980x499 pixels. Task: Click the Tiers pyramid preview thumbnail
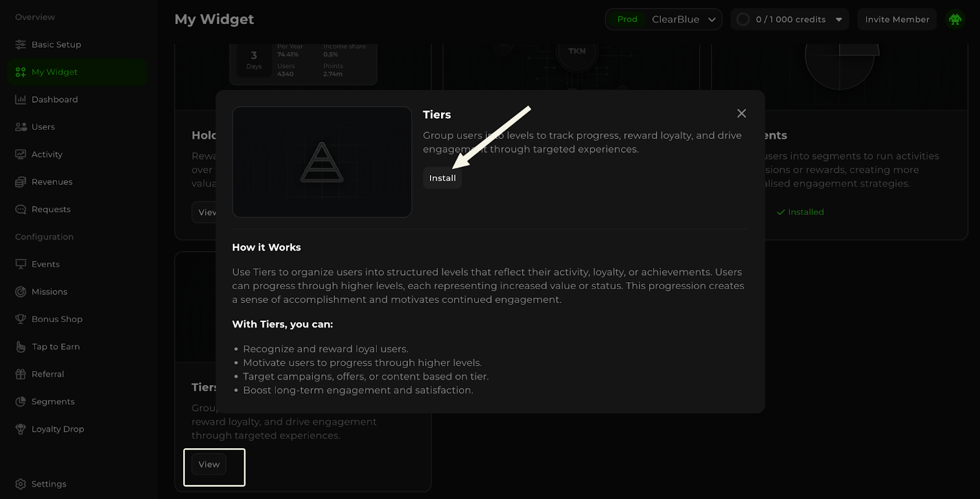(x=322, y=162)
